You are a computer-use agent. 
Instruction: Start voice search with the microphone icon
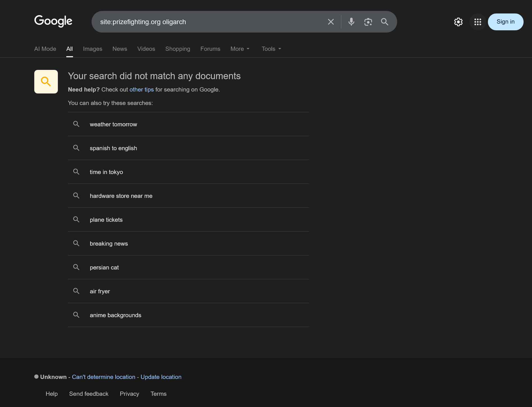pos(351,22)
